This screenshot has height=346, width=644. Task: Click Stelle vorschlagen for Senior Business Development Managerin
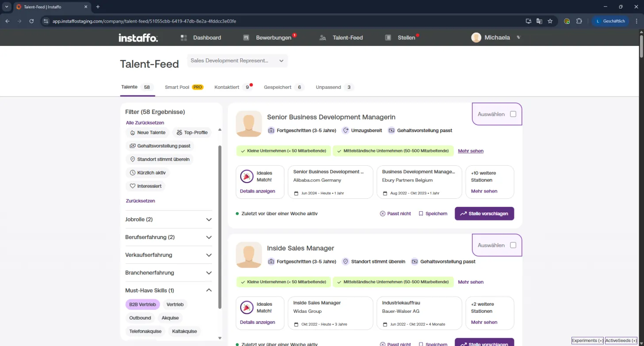click(x=484, y=213)
